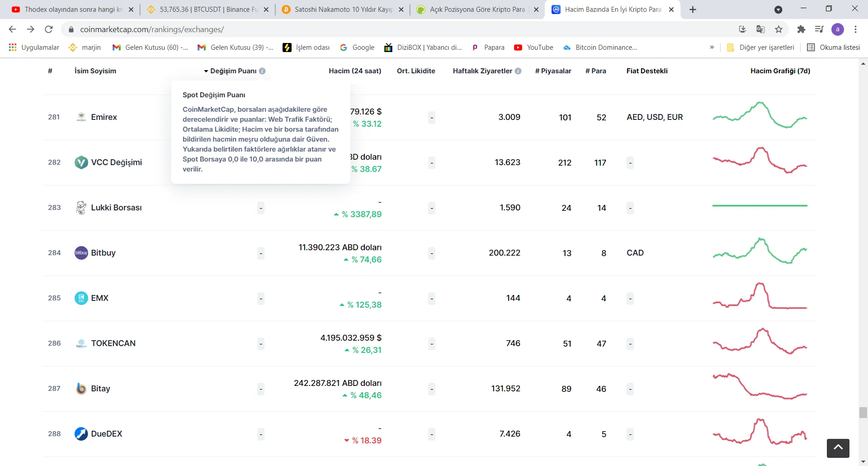Viewport: 868px width, 466px height.
Task: Open the Extensions puzzle icon
Action: coord(801,29)
